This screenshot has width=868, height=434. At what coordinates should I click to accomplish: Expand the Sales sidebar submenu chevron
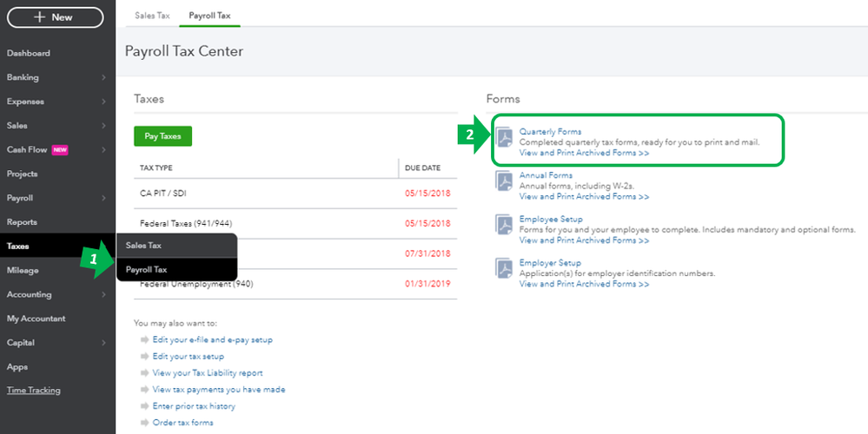point(103,126)
